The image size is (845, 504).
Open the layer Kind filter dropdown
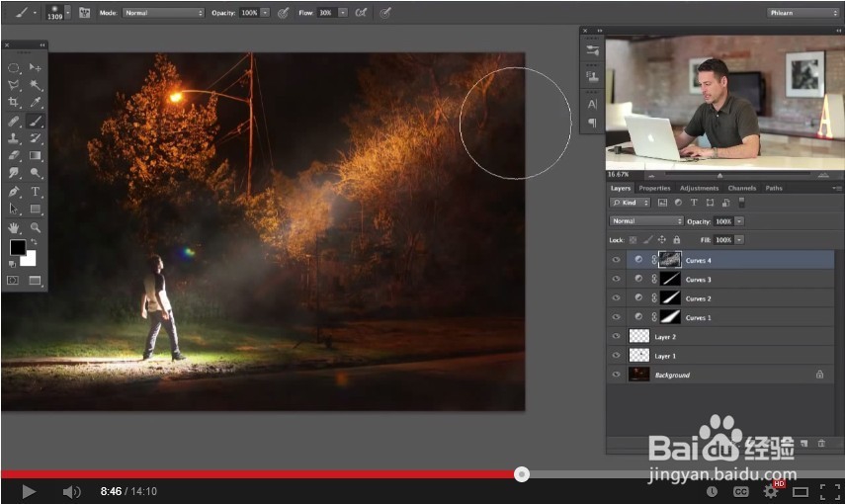(631, 203)
